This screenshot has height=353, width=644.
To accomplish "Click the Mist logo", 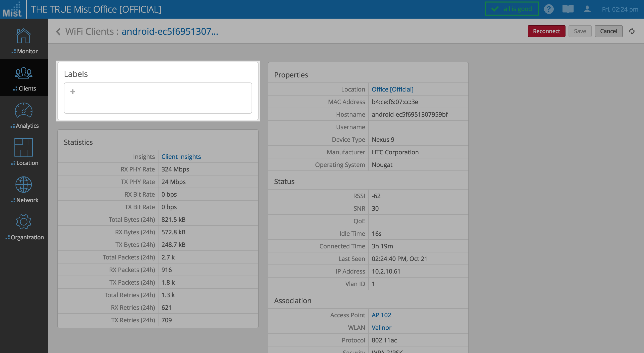I will pyautogui.click(x=13, y=10).
